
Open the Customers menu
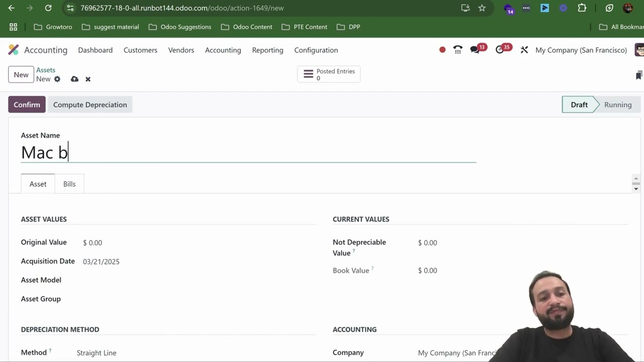pos(140,50)
